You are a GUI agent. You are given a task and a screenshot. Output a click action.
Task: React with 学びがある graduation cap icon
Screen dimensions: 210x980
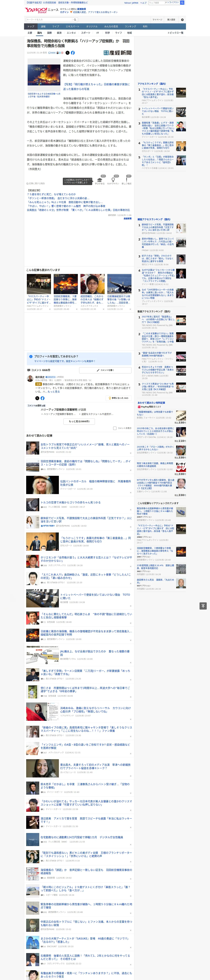pyautogui.click(x=100, y=180)
